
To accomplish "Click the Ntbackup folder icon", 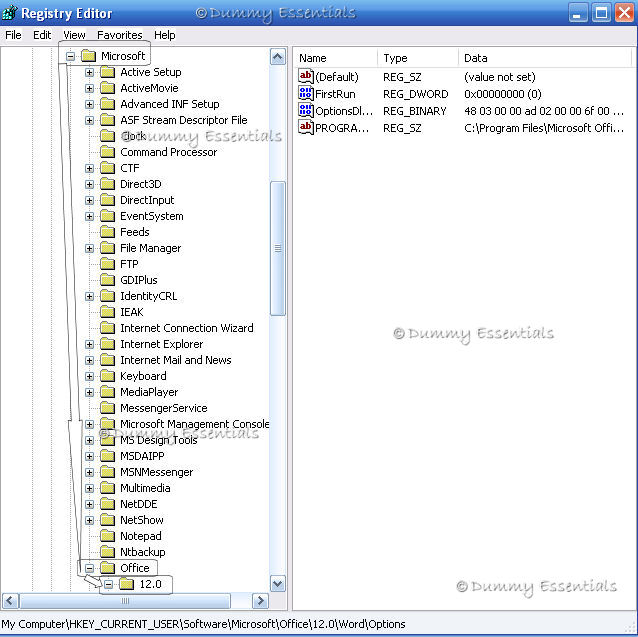I will point(107,552).
